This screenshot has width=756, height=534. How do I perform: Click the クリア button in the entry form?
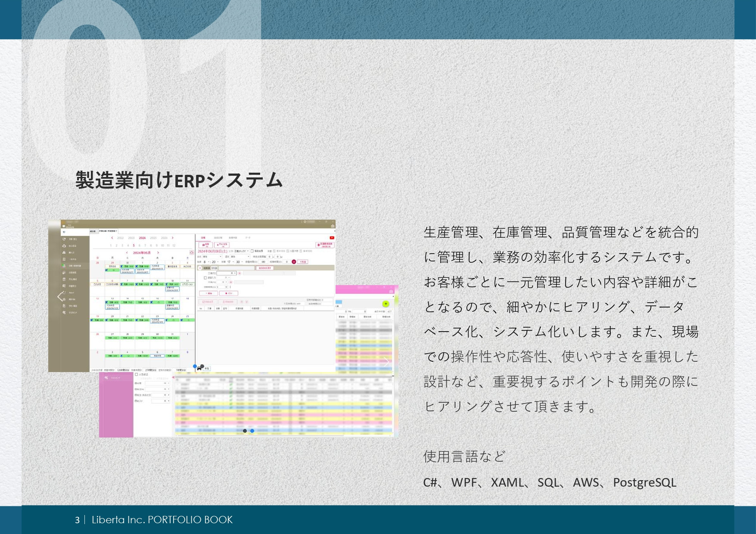click(229, 293)
